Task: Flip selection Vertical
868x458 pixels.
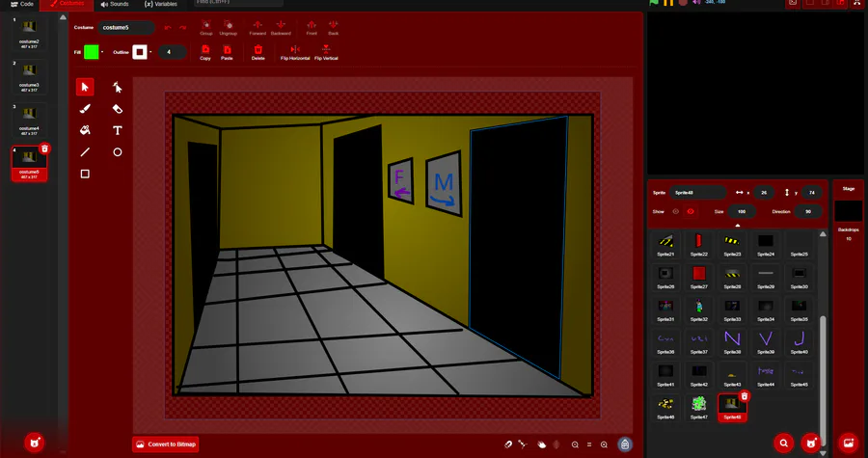Action: pyautogui.click(x=326, y=52)
